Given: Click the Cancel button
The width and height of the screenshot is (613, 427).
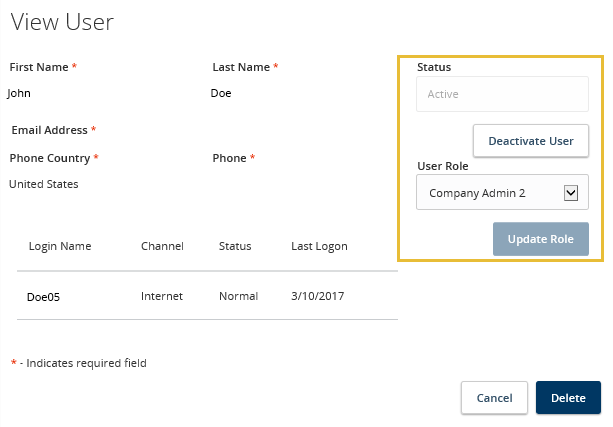Looking at the screenshot, I should point(494,398).
